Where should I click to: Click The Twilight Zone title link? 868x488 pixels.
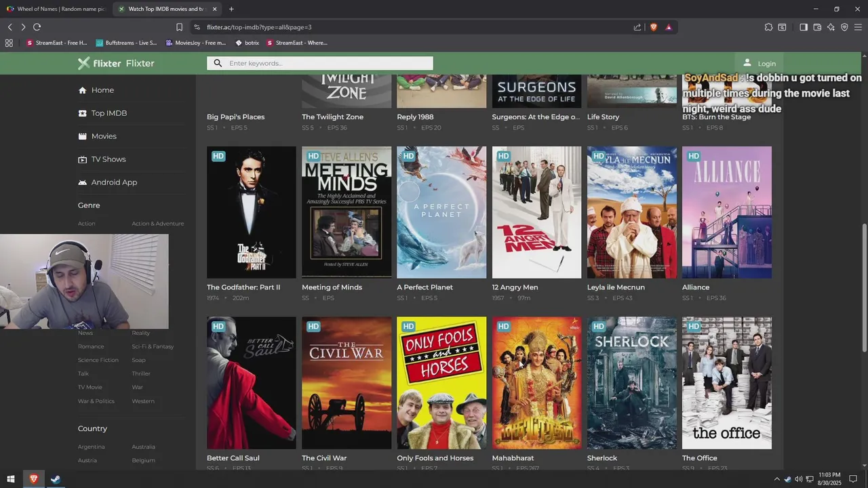click(332, 117)
